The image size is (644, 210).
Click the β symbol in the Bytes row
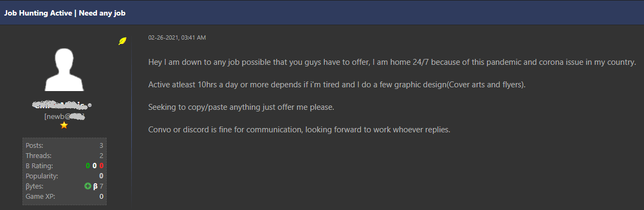(x=95, y=186)
